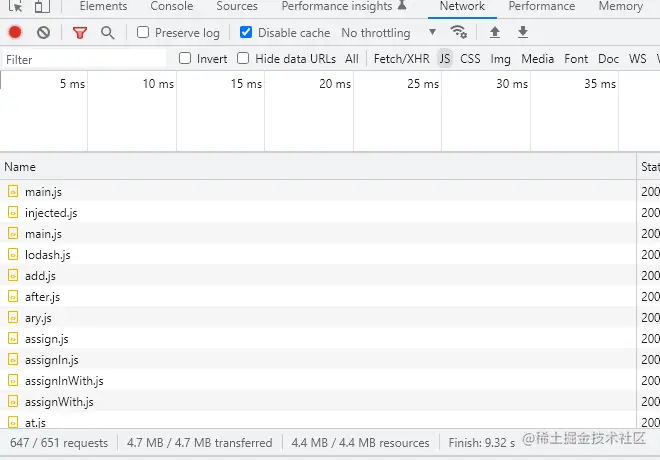Open the Console tab
This screenshot has height=460, width=660.
172,6
